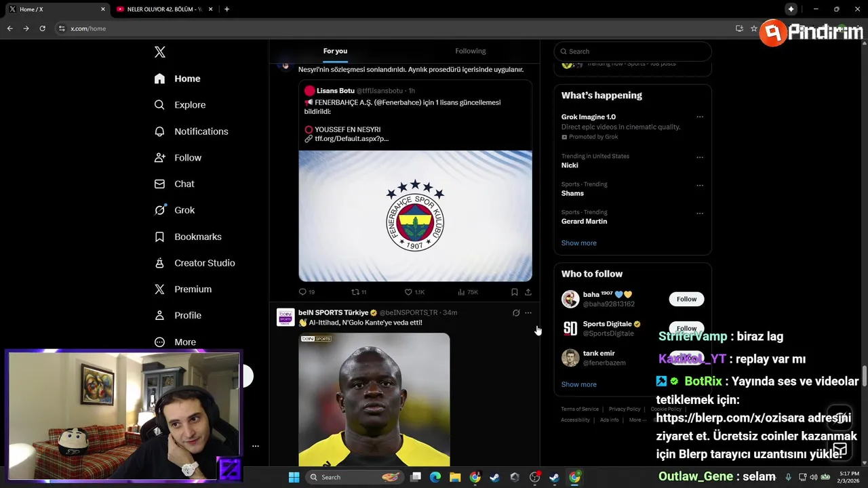Open a new browser tab
Image resolution: width=868 pixels, height=488 pixels.
tap(226, 9)
